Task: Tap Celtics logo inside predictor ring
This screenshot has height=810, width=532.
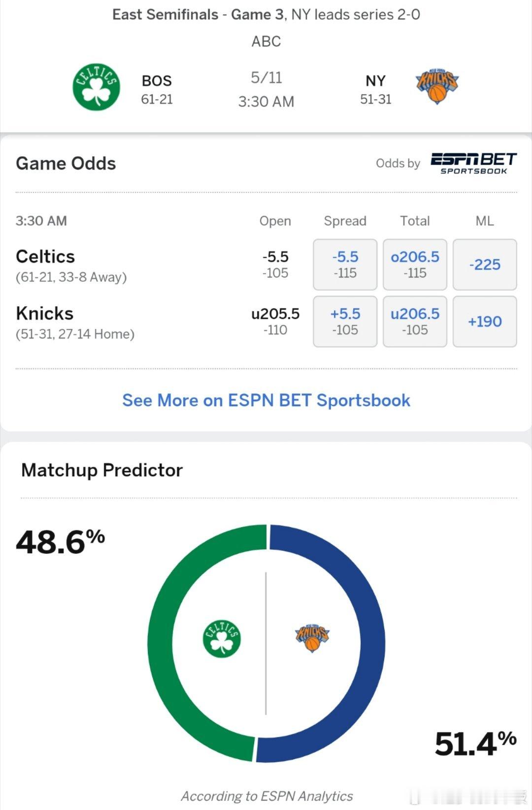Action: click(222, 638)
